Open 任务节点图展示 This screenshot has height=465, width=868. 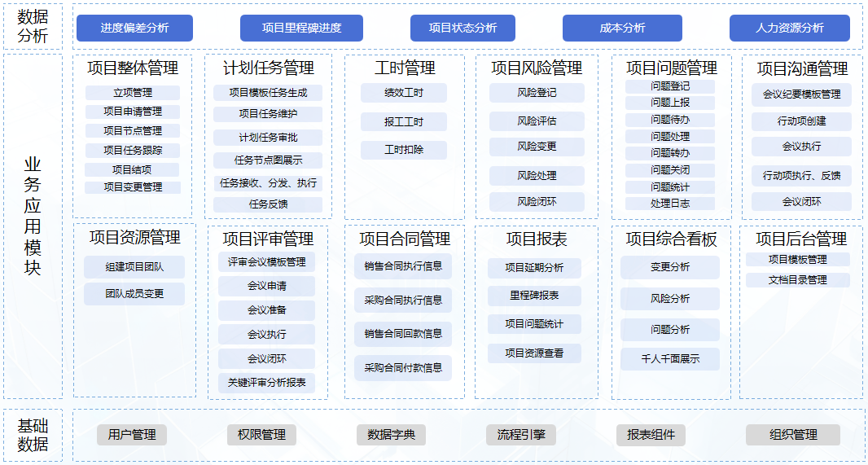click(268, 160)
